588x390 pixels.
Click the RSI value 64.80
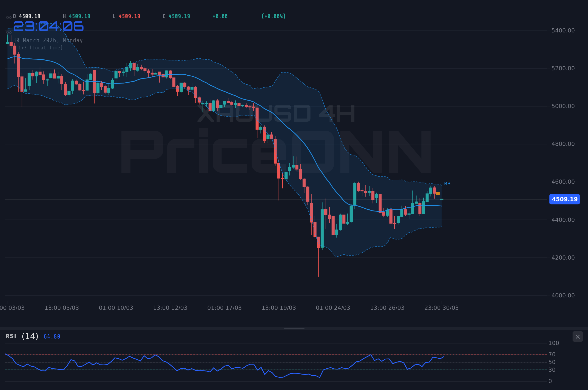point(51,336)
